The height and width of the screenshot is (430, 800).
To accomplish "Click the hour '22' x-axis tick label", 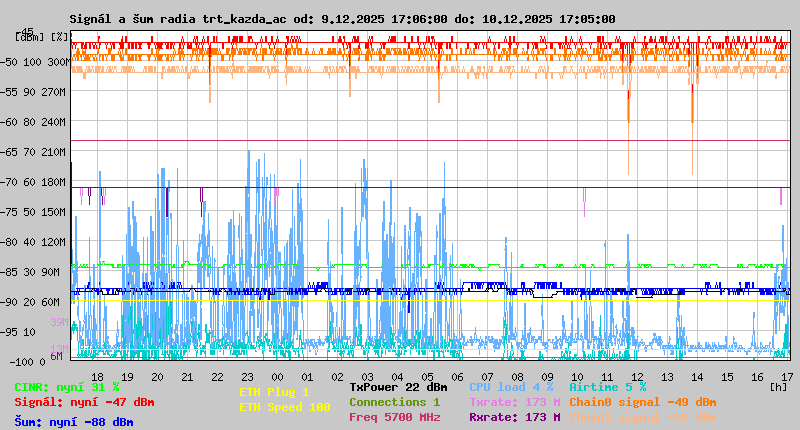I will pyautogui.click(x=217, y=377).
